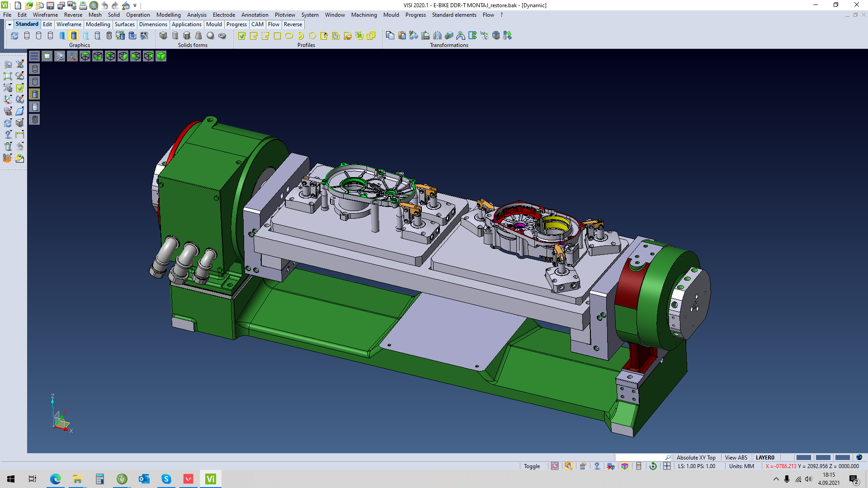Enable wireframe display mode in Graphics group
Screen dimensions: 868x488
[27, 36]
